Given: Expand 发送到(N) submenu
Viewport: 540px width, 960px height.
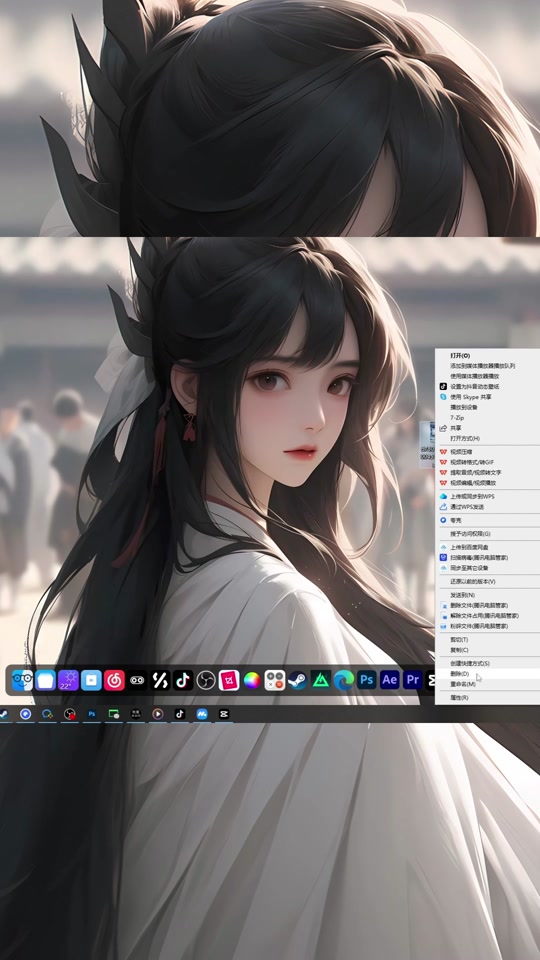Looking at the screenshot, I should pyautogui.click(x=487, y=595).
